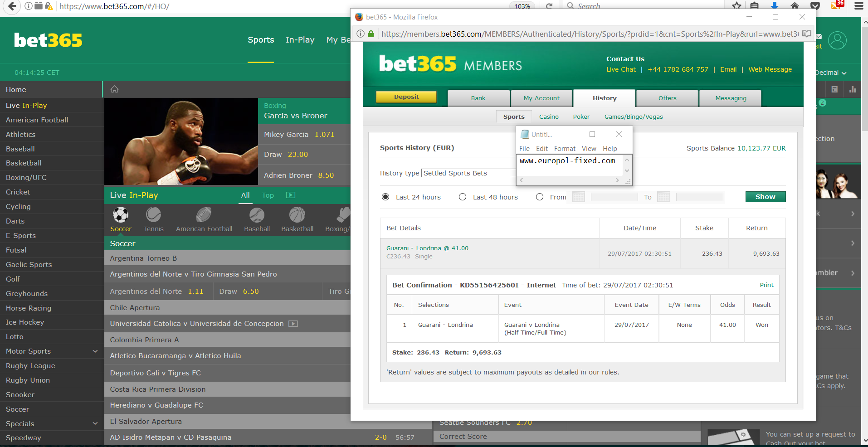Image resolution: width=868 pixels, height=447 pixels.
Task: Open the bet slip icon on the right panel
Action: [x=834, y=89]
